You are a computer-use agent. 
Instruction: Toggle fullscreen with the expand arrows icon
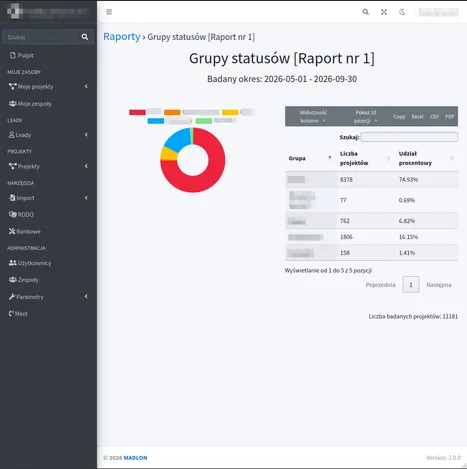tap(384, 12)
